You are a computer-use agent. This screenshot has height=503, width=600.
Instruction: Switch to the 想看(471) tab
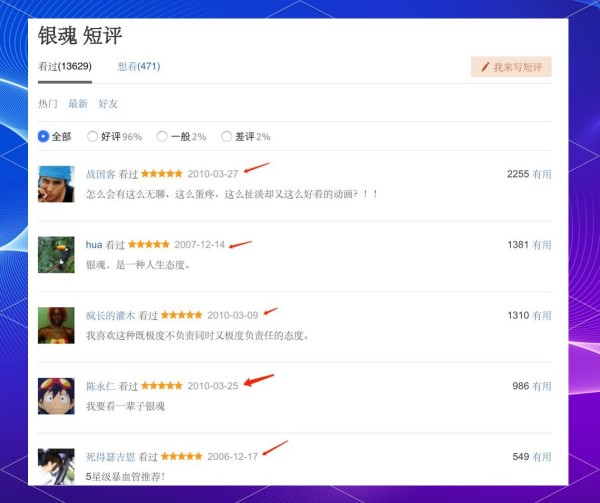138,67
